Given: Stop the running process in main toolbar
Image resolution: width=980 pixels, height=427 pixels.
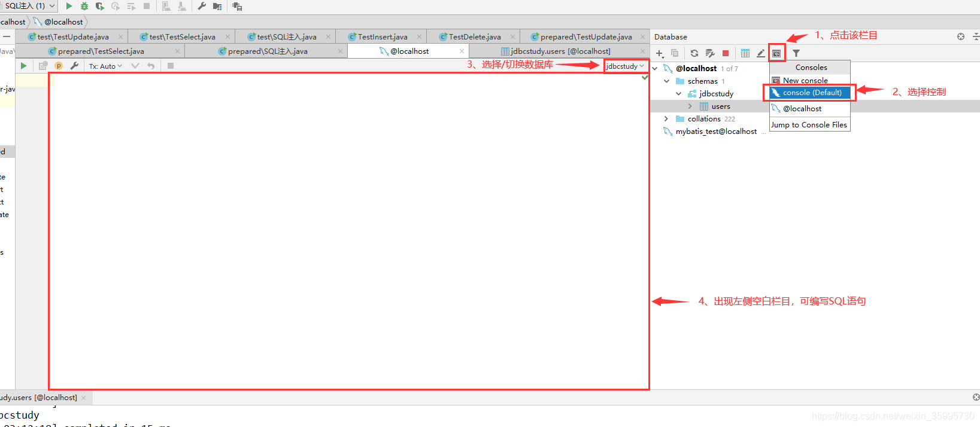Looking at the screenshot, I should click(147, 6).
